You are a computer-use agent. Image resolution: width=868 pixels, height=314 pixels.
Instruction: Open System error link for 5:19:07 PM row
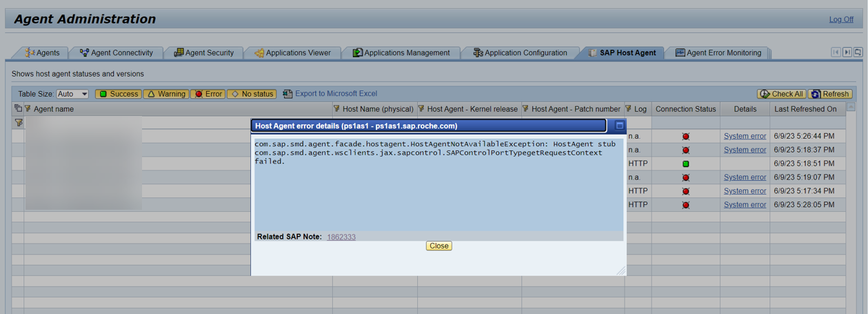pyautogui.click(x=745, y=177)
